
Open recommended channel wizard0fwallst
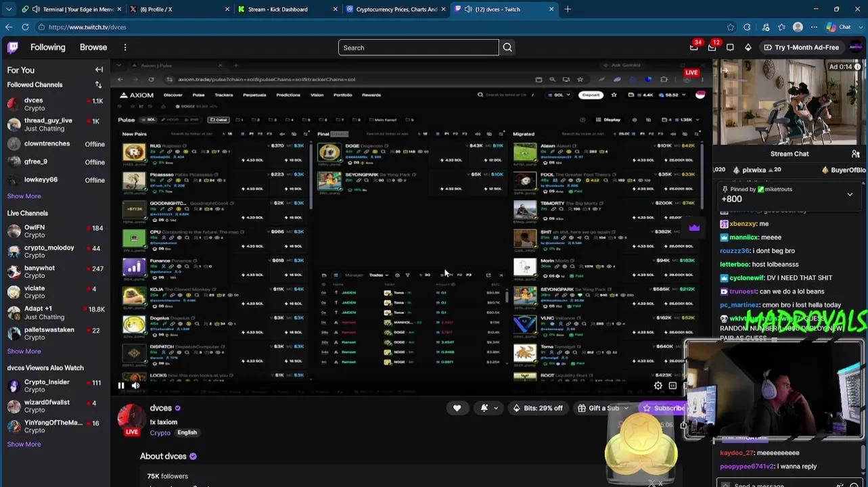(55, 406)
